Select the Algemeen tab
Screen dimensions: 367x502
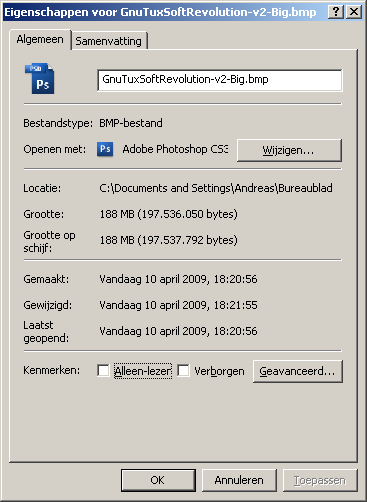pos(40,40)
